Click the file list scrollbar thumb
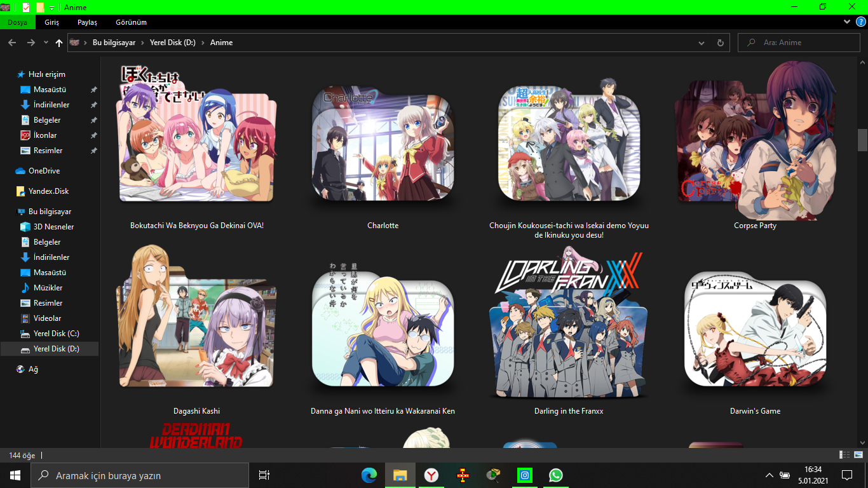The image size is (868, 488). (862, 140)
